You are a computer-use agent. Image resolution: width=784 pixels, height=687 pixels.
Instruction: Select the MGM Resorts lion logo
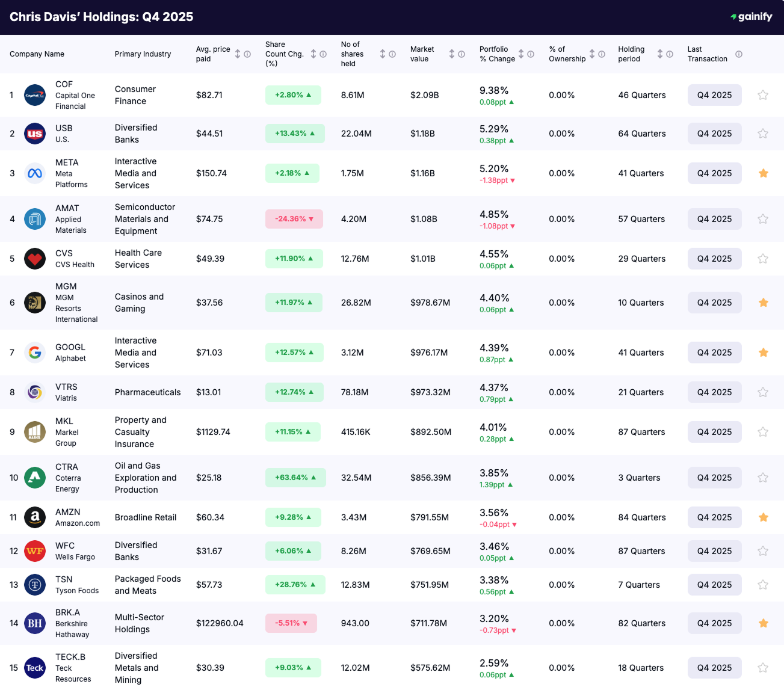coord(34,303)
